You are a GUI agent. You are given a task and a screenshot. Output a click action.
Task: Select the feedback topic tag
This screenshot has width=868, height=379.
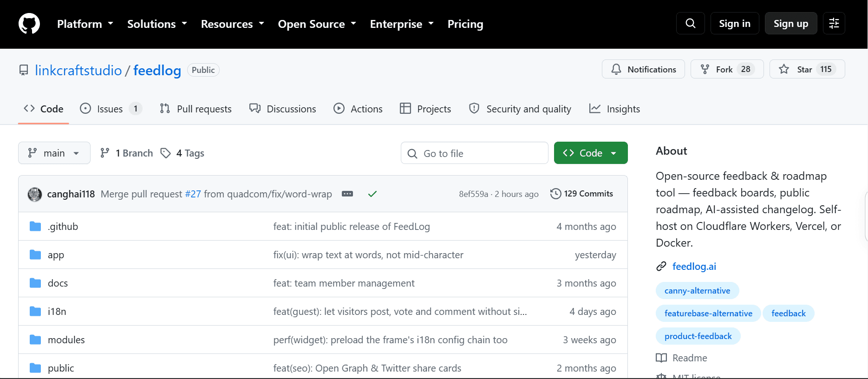coord(789,313)
